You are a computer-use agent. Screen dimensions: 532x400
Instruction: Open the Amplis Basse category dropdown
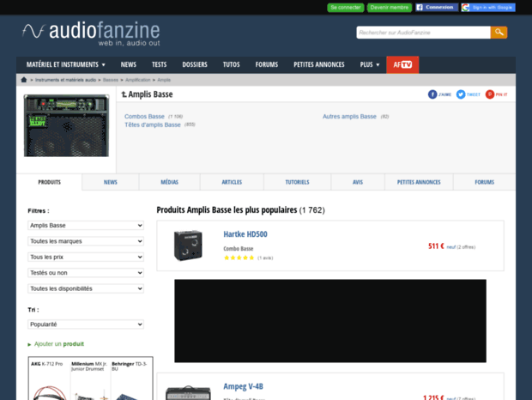pyautogui.click(x=86, y=226)
